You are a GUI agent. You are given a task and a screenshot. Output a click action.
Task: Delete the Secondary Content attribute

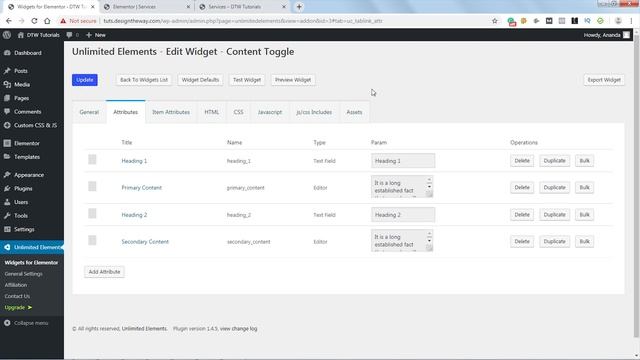522,242
